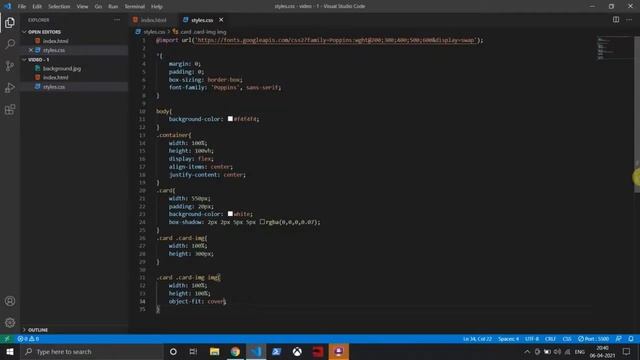640x360 pixels.
Task: Open the Run menu
Action: pyautogui.click(x=113, y=6)
